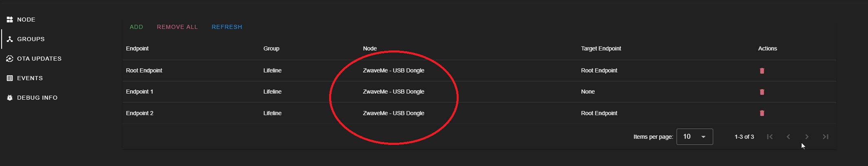Delete the Endpoint 1 association

[762, 92]
